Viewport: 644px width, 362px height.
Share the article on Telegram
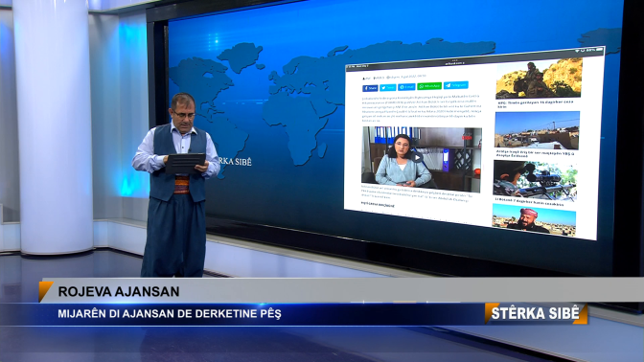(x=456, y=85)
